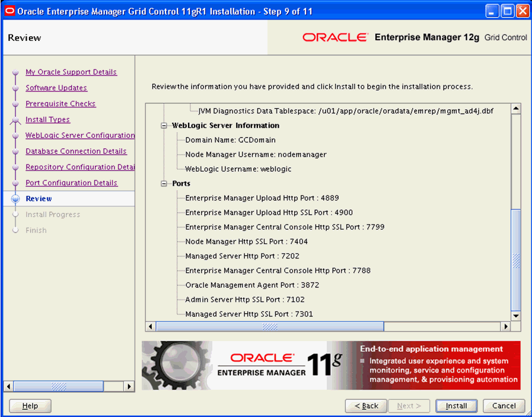
Task: Select Central Console Http SSL Port 7799
Action: (285, 227)
